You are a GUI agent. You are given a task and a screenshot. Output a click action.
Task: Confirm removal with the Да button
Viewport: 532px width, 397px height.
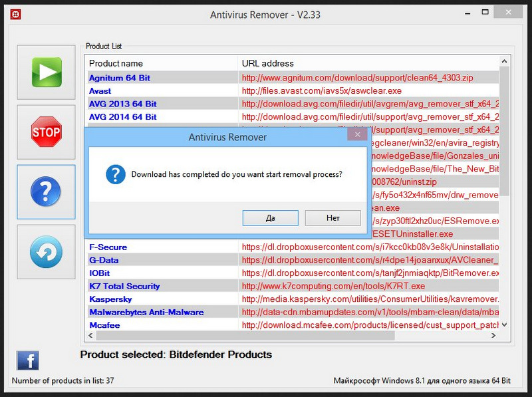pos(271,218)
